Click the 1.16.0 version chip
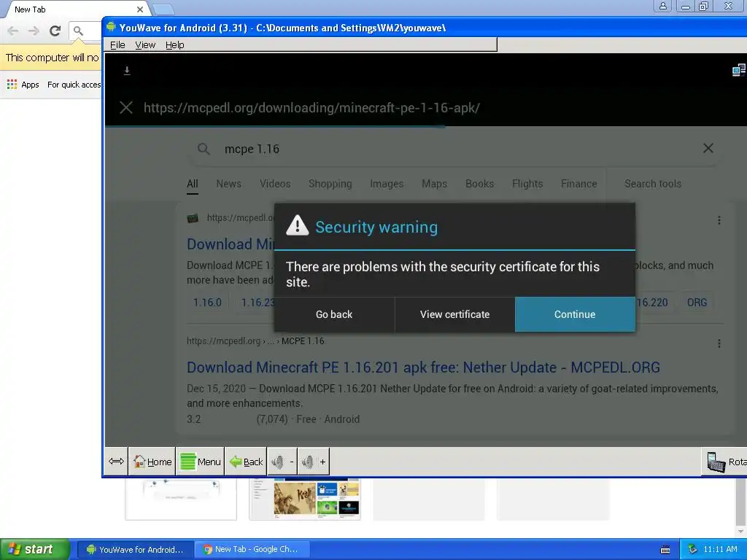Viewport: 747px width, 560px height. coord(207,303)
